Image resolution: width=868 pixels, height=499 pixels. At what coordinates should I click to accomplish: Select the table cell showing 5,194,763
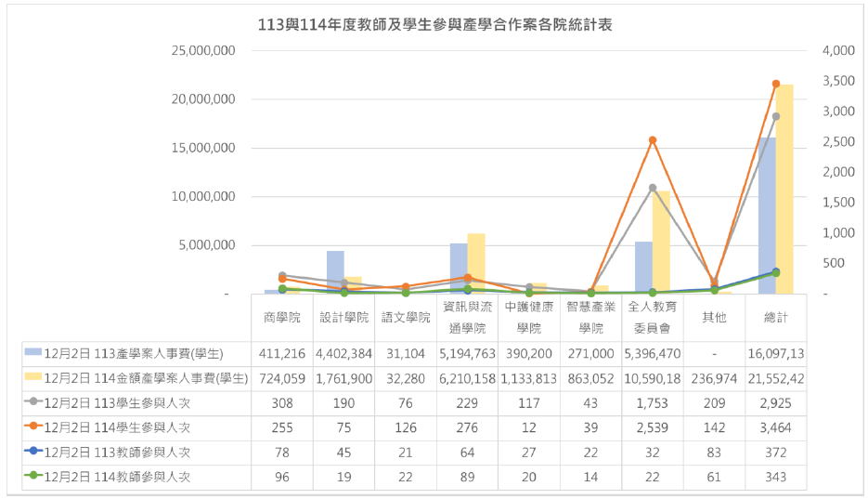coord(467,354)
